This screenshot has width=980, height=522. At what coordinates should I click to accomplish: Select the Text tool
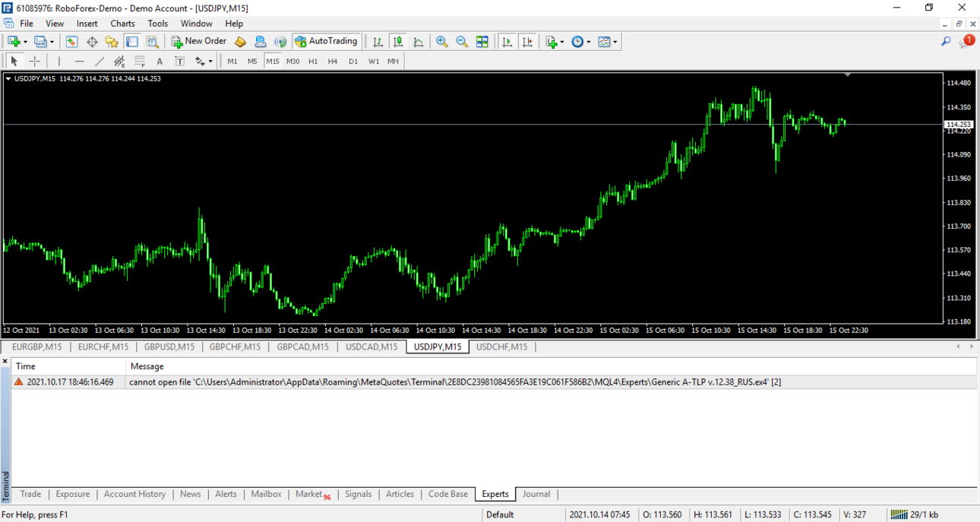160,61
